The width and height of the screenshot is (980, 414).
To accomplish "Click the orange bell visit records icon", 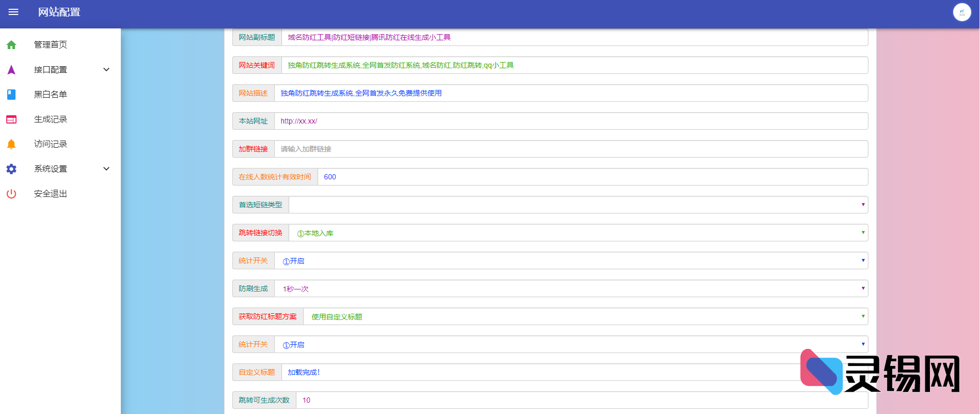I will click(11, 144).
